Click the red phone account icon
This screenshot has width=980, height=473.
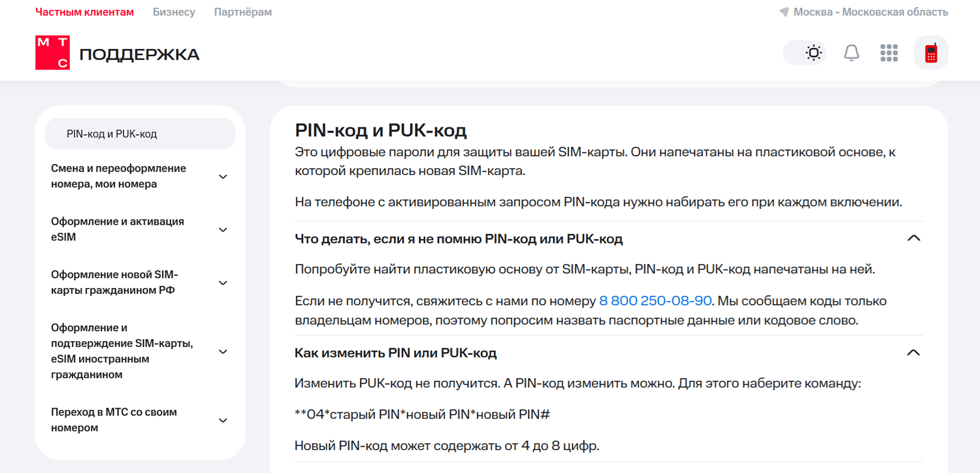pos(930,52)
